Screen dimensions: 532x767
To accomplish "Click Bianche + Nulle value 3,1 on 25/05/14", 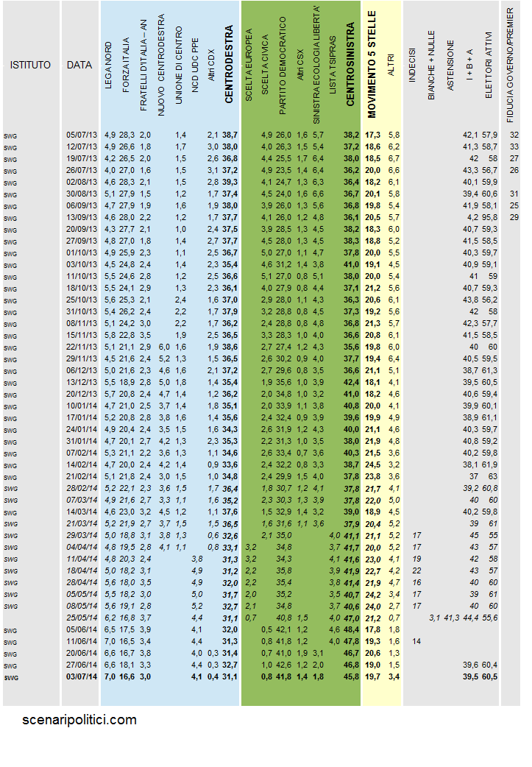I will [x=435, y=618].
